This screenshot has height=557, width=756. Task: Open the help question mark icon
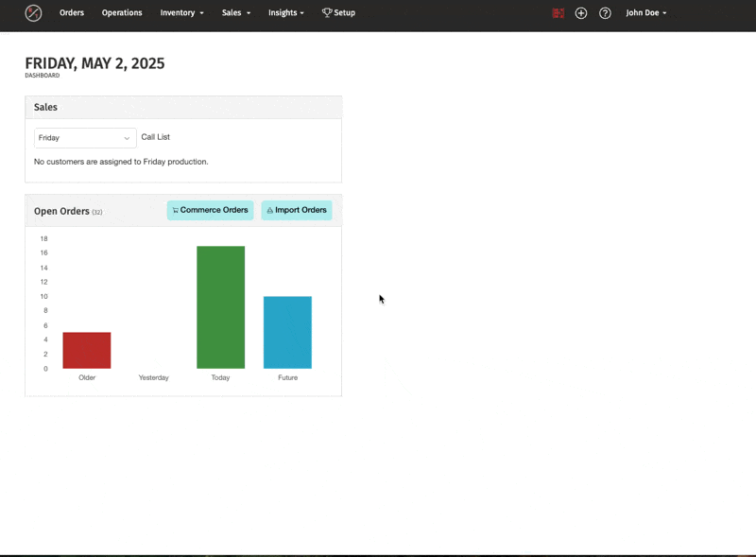tap(605, 13)
